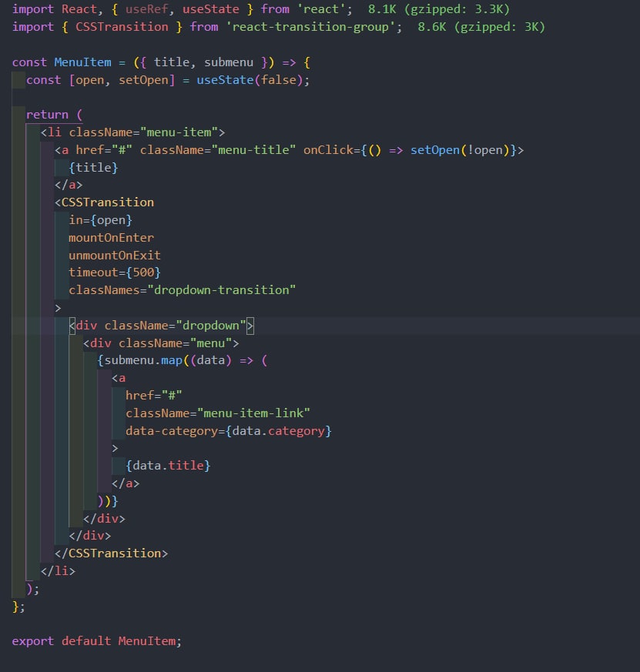Click 'react-transition-group' import string

coord(310,27)
